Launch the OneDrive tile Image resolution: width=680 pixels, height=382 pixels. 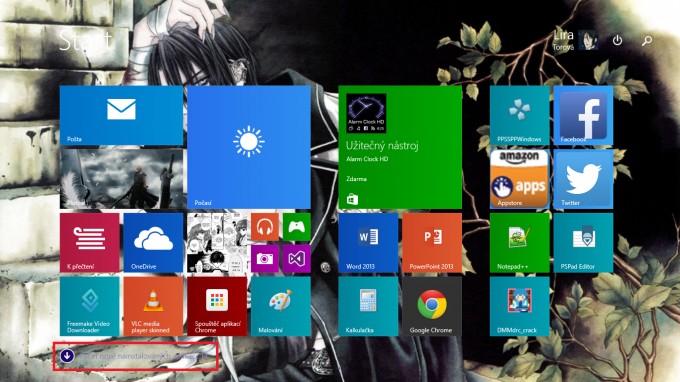[153, 242]
